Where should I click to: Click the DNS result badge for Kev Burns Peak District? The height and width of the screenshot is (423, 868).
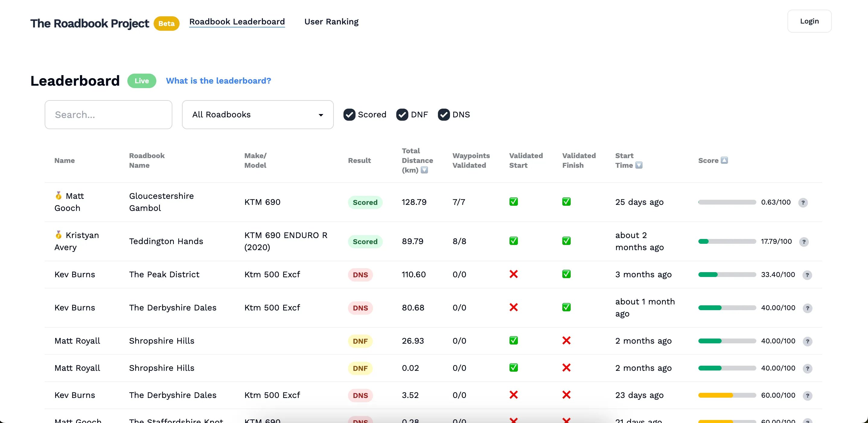click(360, 275)
